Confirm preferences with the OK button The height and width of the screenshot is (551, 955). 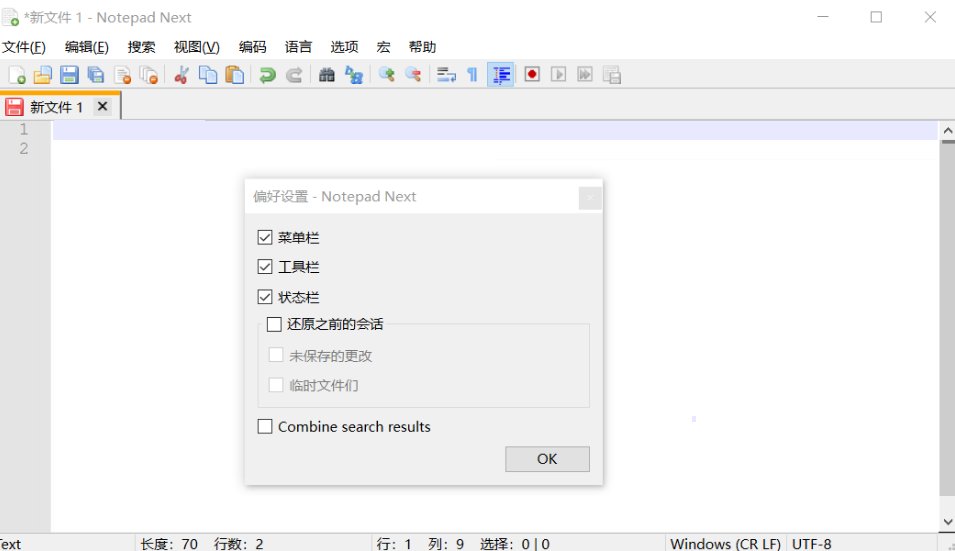coord(547,459)
